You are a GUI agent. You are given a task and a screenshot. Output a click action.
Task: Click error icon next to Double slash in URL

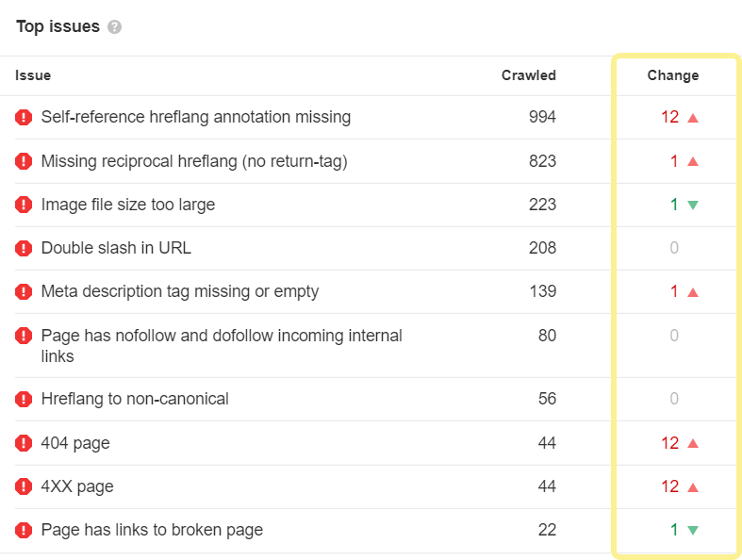[24, 249]
